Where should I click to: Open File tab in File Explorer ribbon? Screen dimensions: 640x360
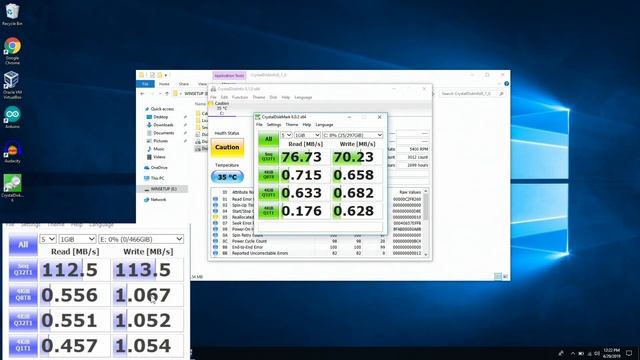pyautogui.click(x=145, y=84)
